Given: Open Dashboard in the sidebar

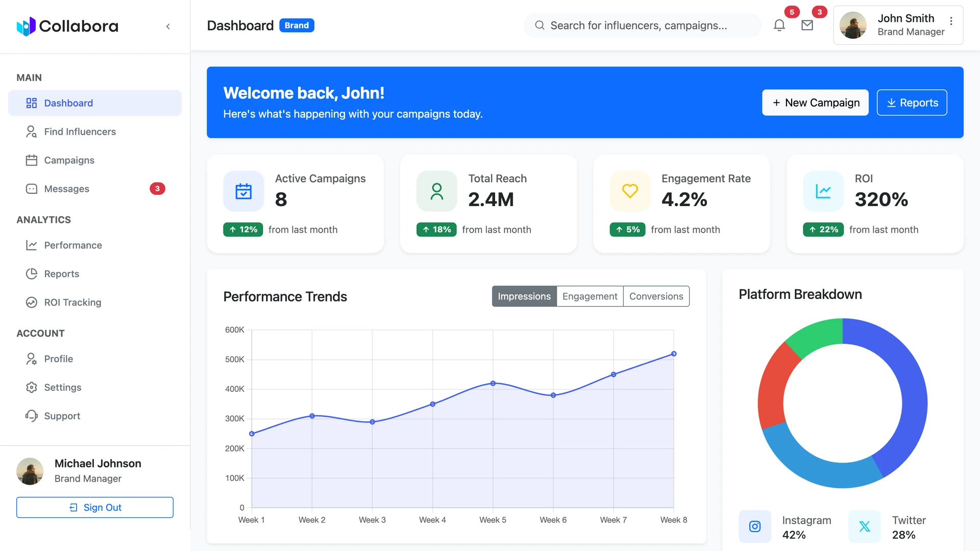Looking at the screenshot, I should 95,103.
